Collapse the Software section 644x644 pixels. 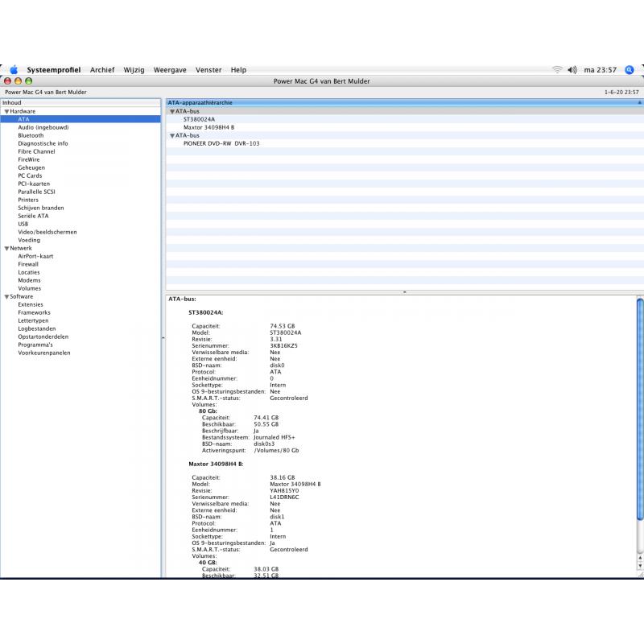tap(6, 296)
